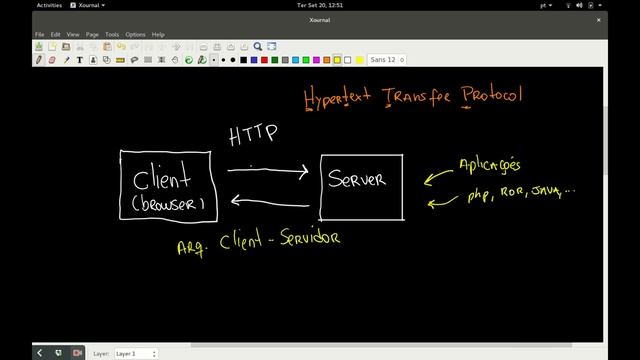Open the File menu
The height and width of the screenshot is (360, 640).
[x=40, y=35]
